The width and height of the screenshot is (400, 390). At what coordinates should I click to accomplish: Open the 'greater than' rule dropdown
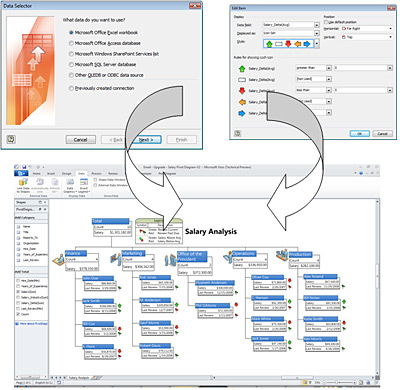click(329, 68)
